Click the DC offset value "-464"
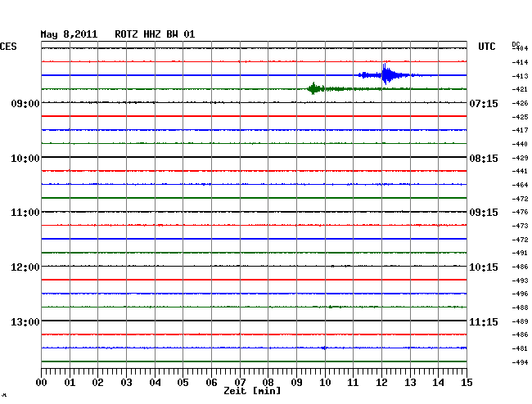Screen dimensions: 532x404 click(520, 185)
